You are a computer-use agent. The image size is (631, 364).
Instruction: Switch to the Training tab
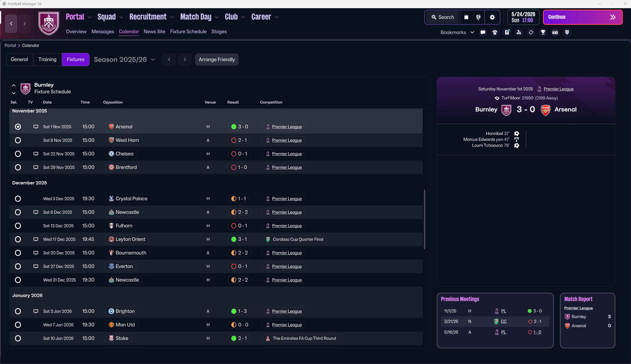(47, 60)
